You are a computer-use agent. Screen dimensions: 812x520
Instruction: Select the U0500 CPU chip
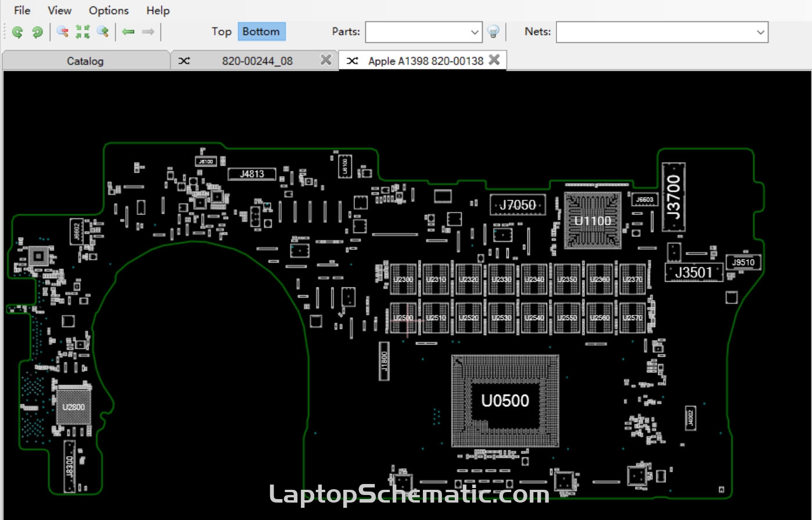(x=505, y=401)
